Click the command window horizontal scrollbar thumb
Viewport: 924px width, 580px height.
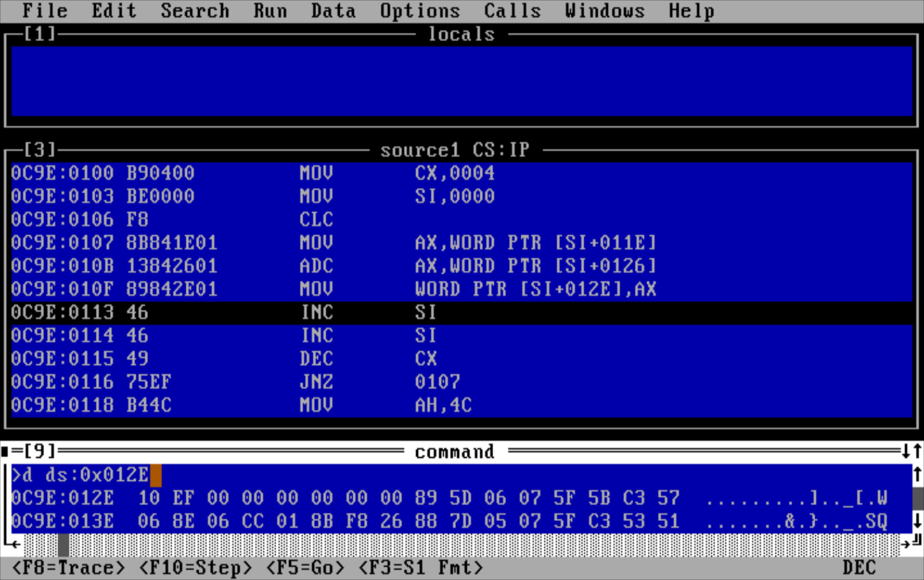point(63,545)
